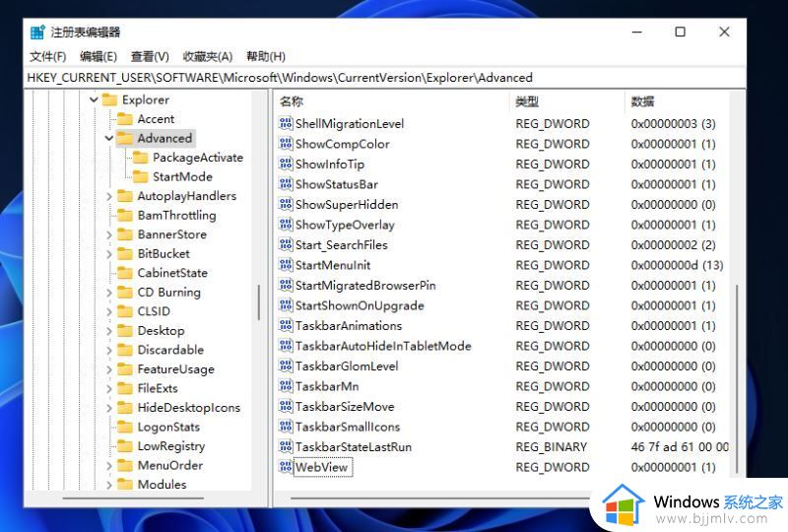This screenshot has height=532, width=788.
Task: Click the 0x0000000d (13) data cell
Action: 677,265
